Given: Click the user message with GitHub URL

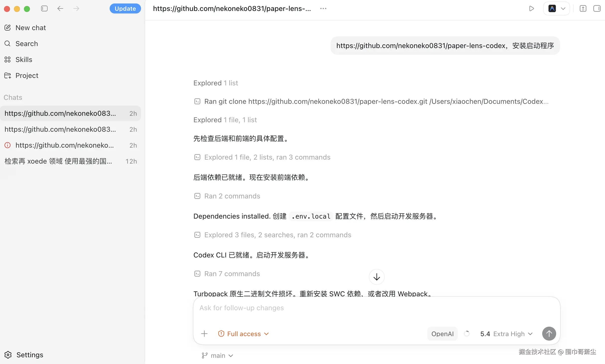Looking at the screenshot, I should coord(445,46).
